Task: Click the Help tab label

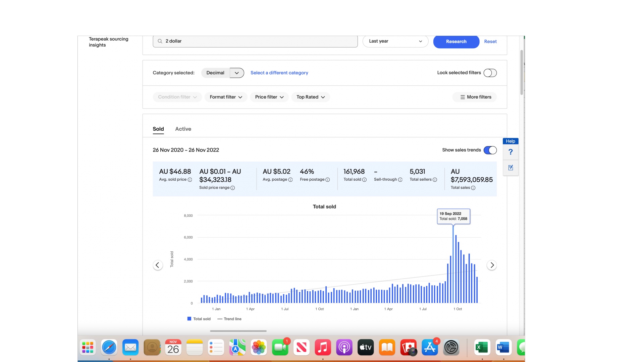Action: point(511,141)
